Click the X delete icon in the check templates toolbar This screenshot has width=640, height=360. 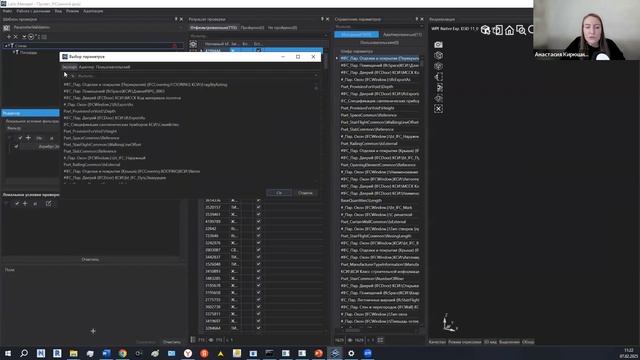click(16, 37)
